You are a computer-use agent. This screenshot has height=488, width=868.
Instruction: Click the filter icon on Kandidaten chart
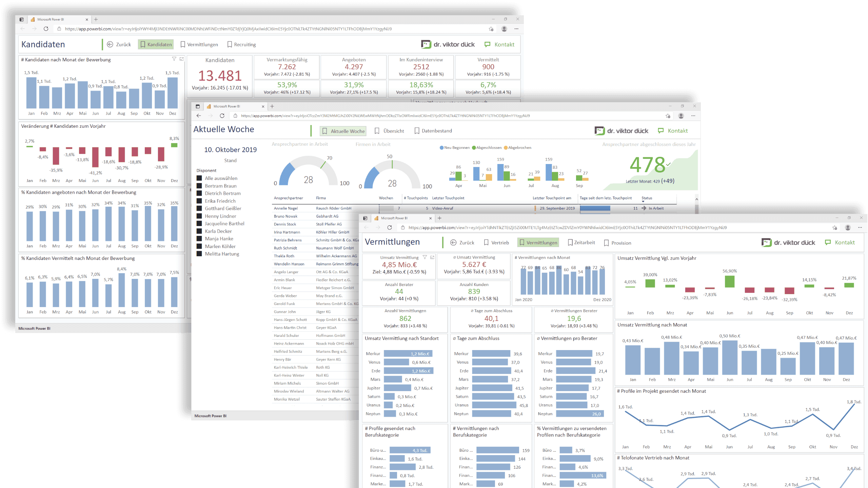tap(174, 59)
